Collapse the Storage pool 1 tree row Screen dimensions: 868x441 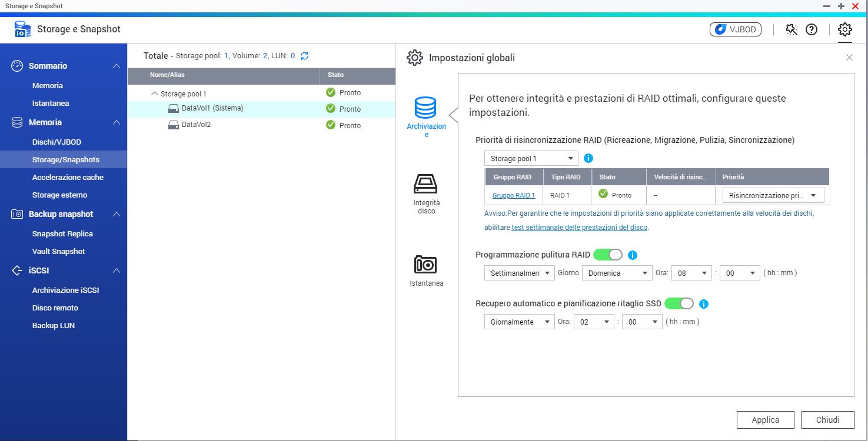[x=155, y=93]
